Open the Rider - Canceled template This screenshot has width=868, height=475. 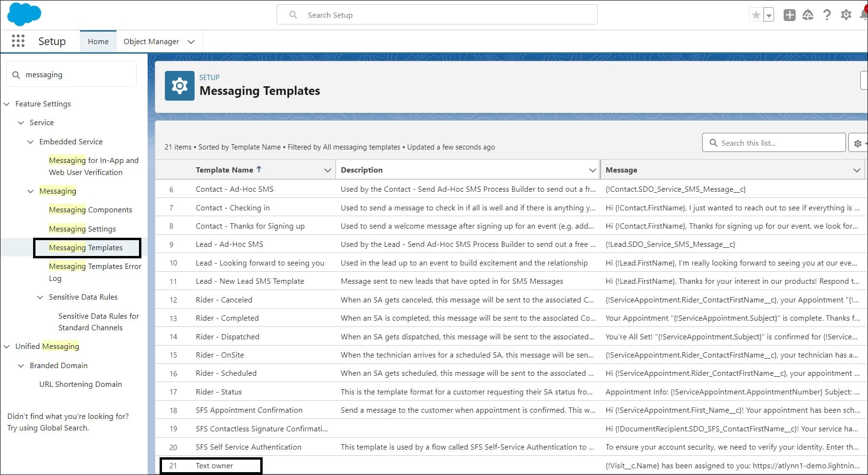224,300
